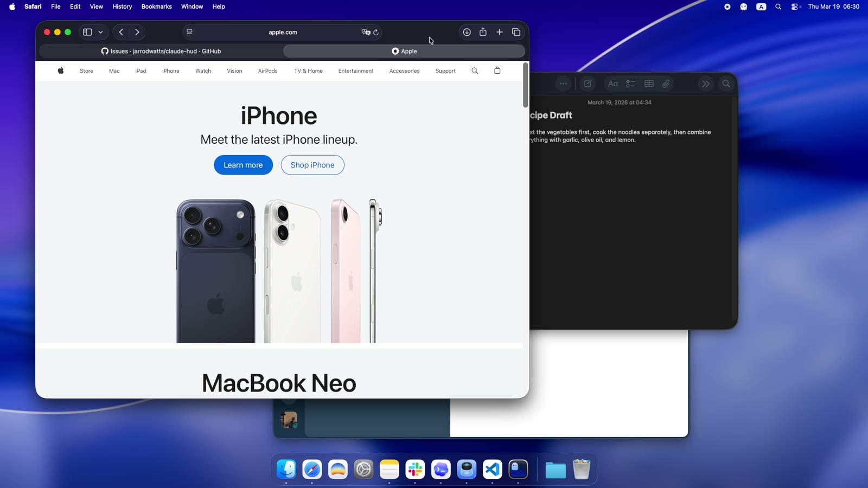This screenshot has height=488, width=868.
Task: Click the apple.com address field
Action: point(283,32)
